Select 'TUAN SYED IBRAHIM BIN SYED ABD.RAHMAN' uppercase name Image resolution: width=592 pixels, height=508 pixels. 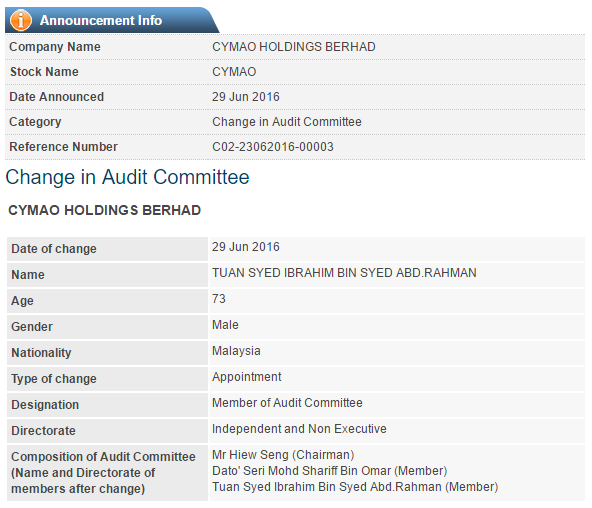click(344, 273)
